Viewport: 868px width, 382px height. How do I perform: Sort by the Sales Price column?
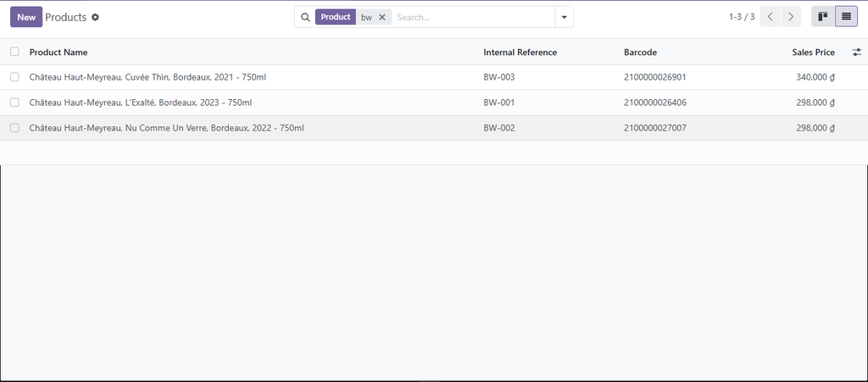tap(813, 53)
